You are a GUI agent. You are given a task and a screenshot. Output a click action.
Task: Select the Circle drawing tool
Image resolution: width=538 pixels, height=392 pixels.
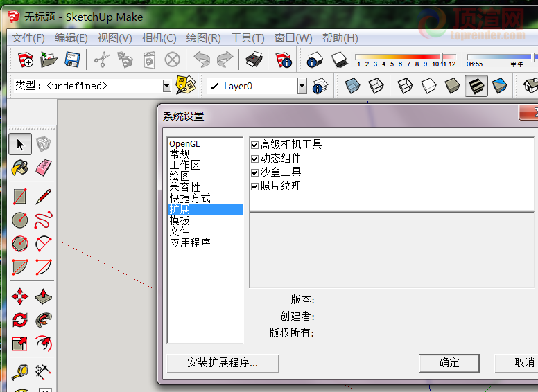click(20, 220)
